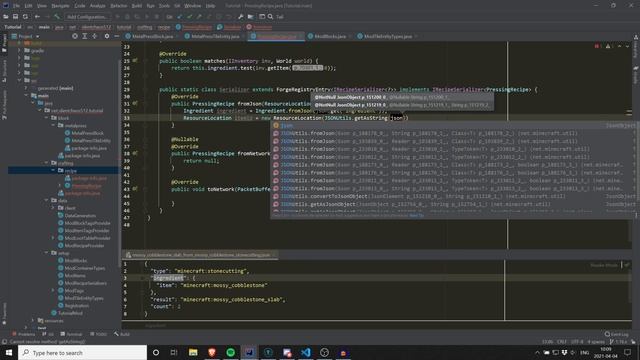Switch to MetalPressBlock.java tab
The height and width of the screenshot is (360, 640).
pos(149,36)
